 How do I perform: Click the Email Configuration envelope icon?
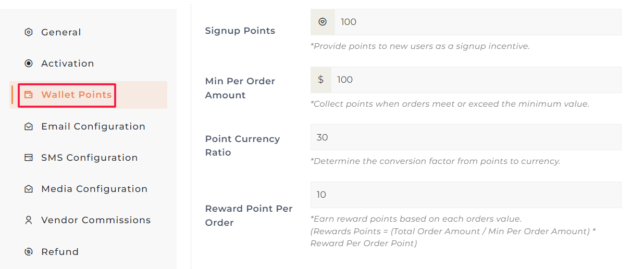coord(29,126)
